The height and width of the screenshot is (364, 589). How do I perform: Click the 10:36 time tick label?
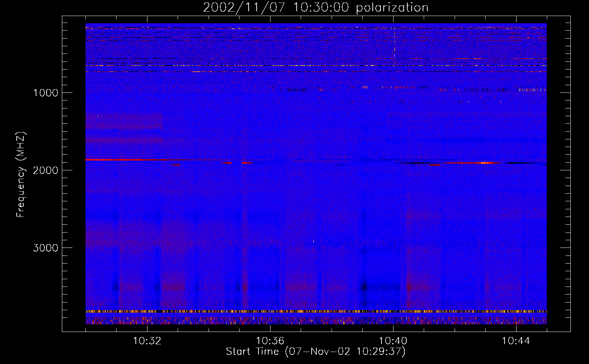[x=270, y=341]
